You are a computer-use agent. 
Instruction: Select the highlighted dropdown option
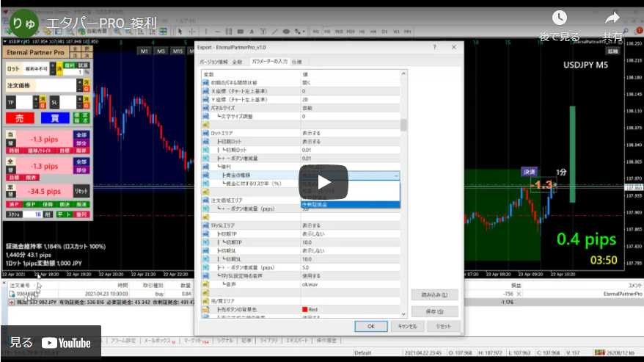pos(351,204)
